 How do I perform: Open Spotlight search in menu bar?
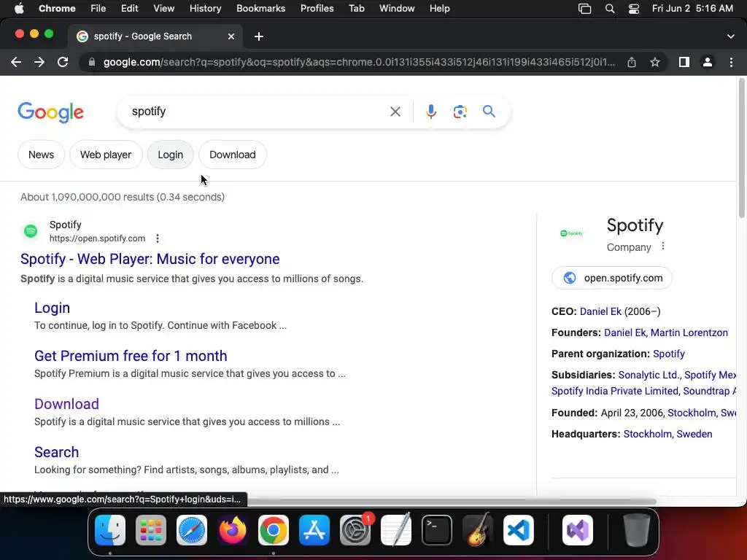(x=609, y=9)
